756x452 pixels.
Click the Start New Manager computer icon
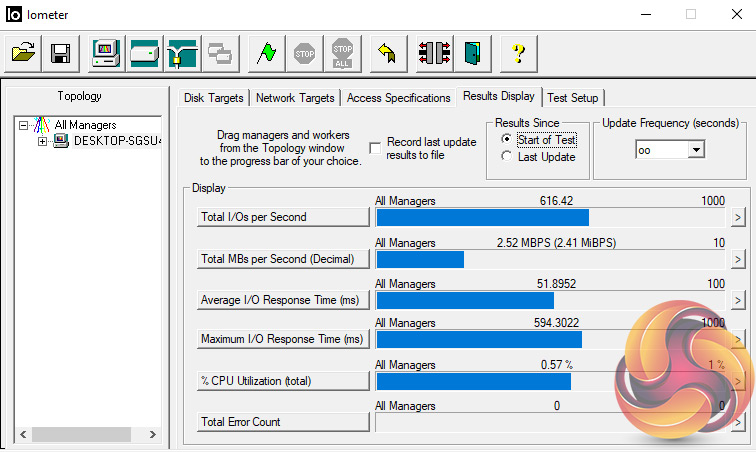(107, 53)
